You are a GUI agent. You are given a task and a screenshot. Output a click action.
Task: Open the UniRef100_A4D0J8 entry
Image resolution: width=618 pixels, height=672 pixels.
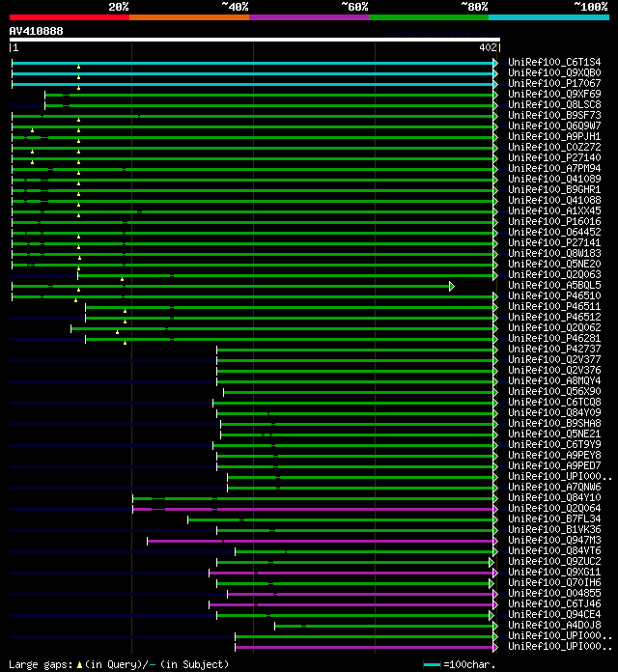coord(554,626)
